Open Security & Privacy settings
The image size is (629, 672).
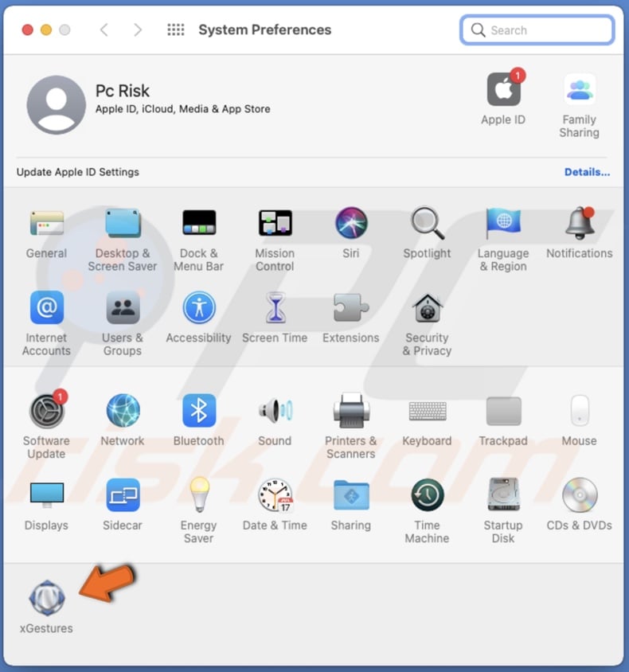pos(427,308)
